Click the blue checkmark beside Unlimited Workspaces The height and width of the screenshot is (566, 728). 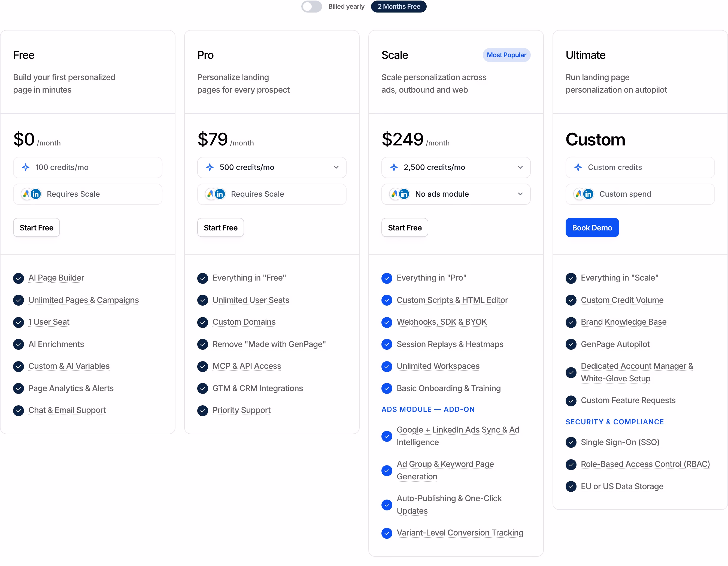387,366
